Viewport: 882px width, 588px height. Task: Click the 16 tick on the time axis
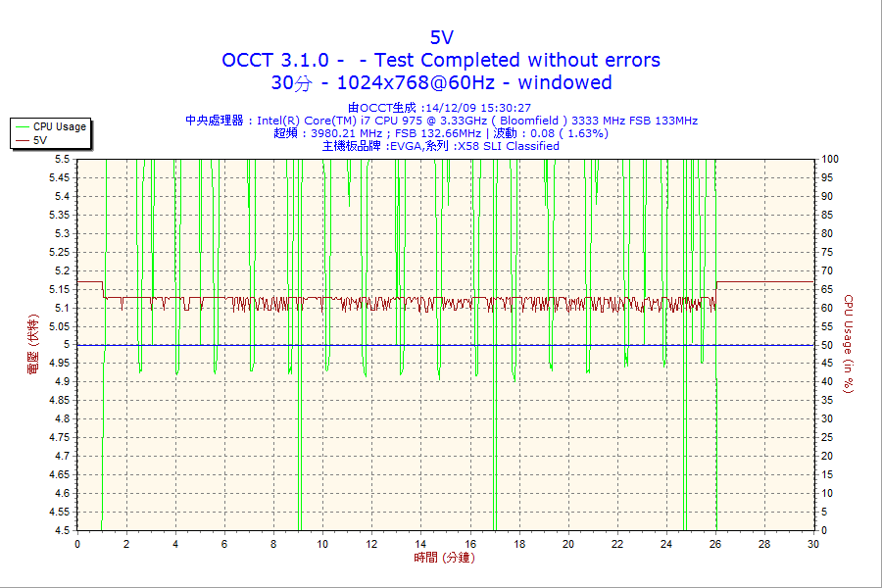click(x=470, y=544)
